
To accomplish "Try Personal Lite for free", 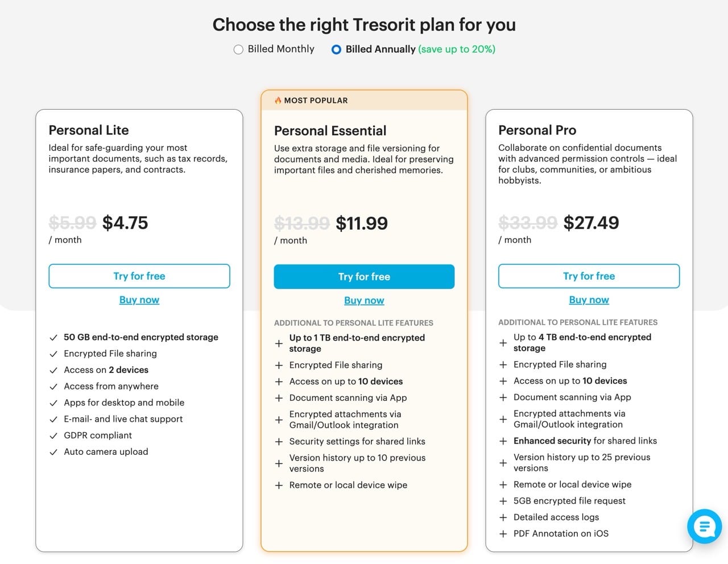I will [139, 276].
